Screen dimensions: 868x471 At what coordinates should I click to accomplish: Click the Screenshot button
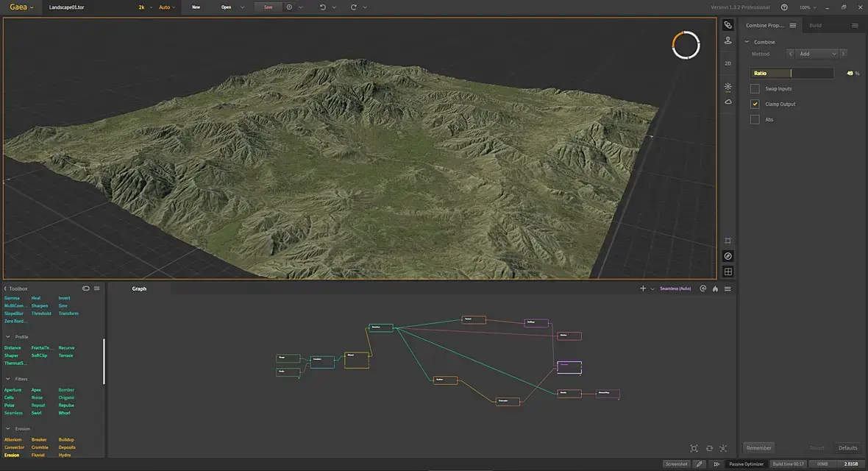[x=676, y=464]
